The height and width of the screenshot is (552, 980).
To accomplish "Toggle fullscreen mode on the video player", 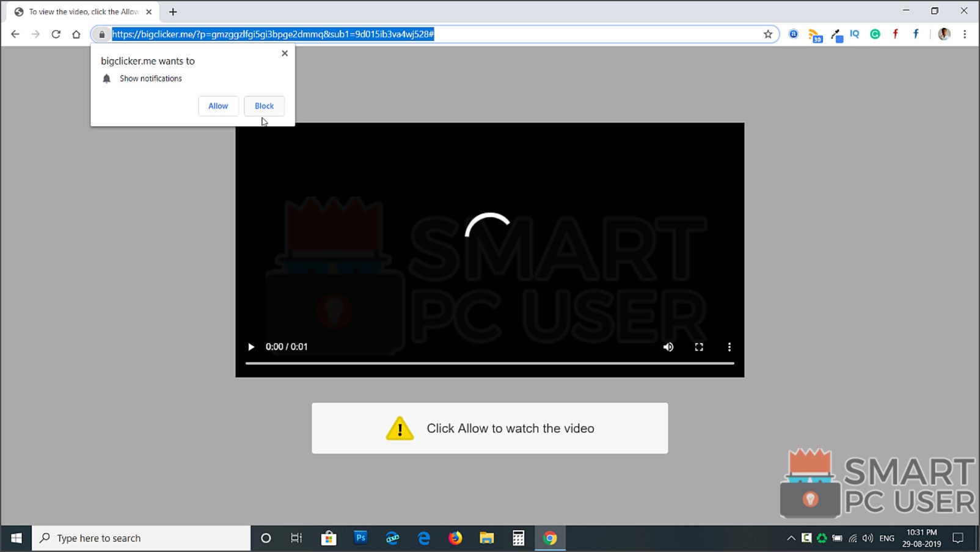I will click(698, 347).
